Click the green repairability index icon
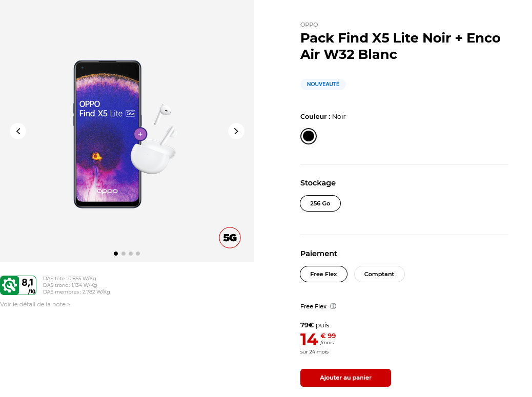 10,285
